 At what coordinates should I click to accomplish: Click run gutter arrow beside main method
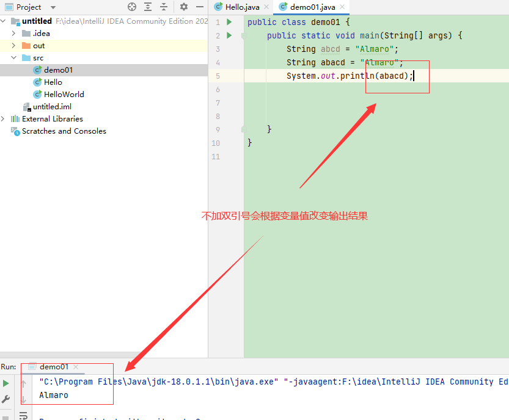[229, 35]
